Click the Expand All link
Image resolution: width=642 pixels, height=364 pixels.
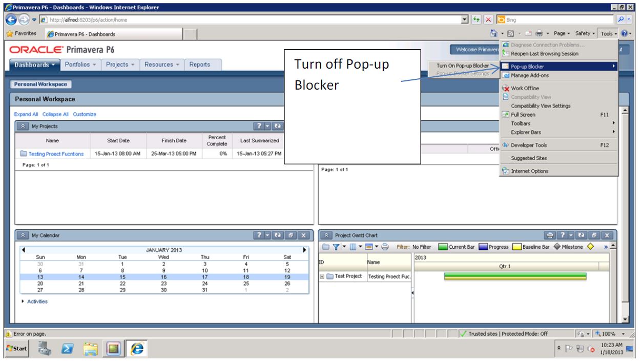tap(26, 114)
